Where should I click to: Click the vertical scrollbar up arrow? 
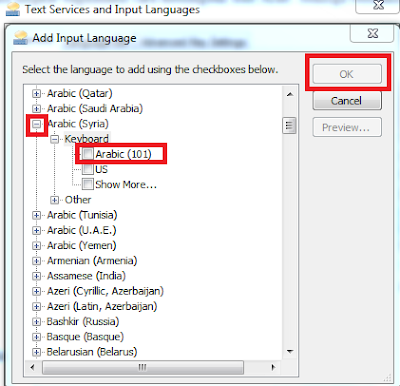tap(290, 94)
